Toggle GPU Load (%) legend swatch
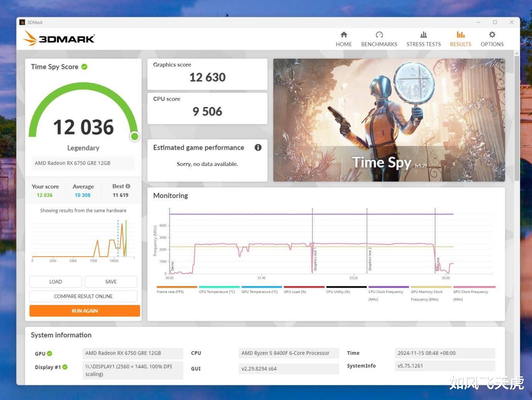The image size is (532, 400). click(x=304, y=287)
